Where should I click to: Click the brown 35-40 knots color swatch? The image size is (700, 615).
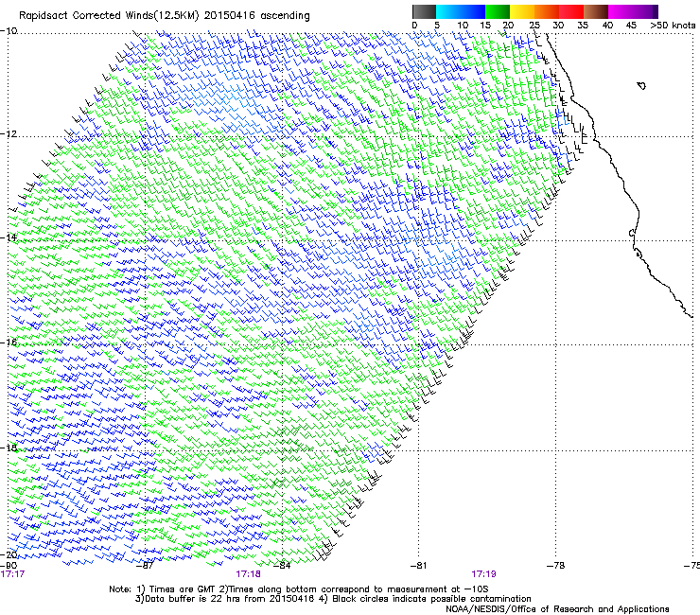click(x=596, y=11)
